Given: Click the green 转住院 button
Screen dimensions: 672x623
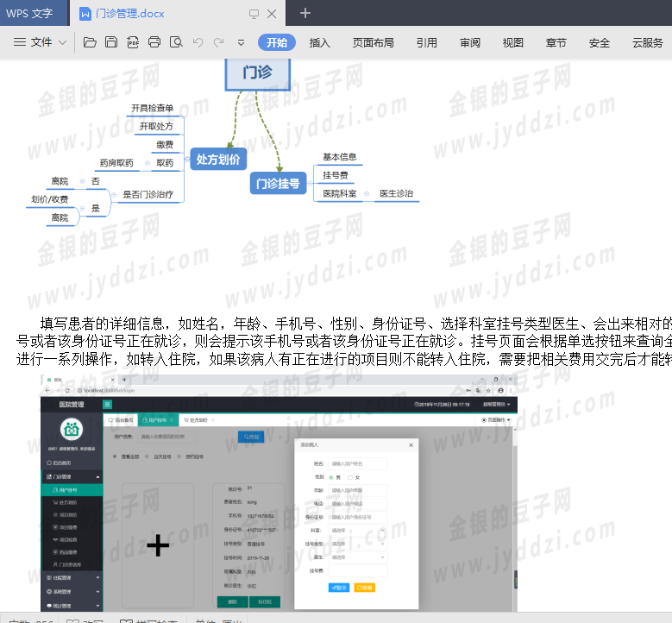Looking at the screenshot, I should coord(265,602).
